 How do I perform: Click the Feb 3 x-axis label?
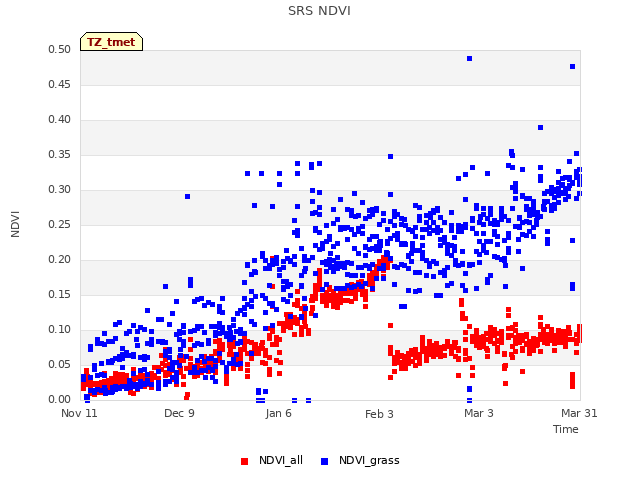tap(379, 414)
